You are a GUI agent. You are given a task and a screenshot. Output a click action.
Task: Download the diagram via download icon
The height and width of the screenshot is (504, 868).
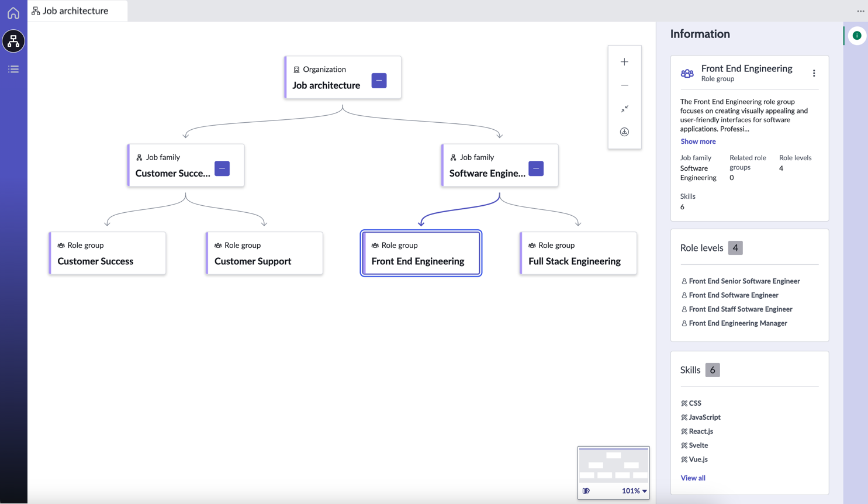(x=624, y=132)
